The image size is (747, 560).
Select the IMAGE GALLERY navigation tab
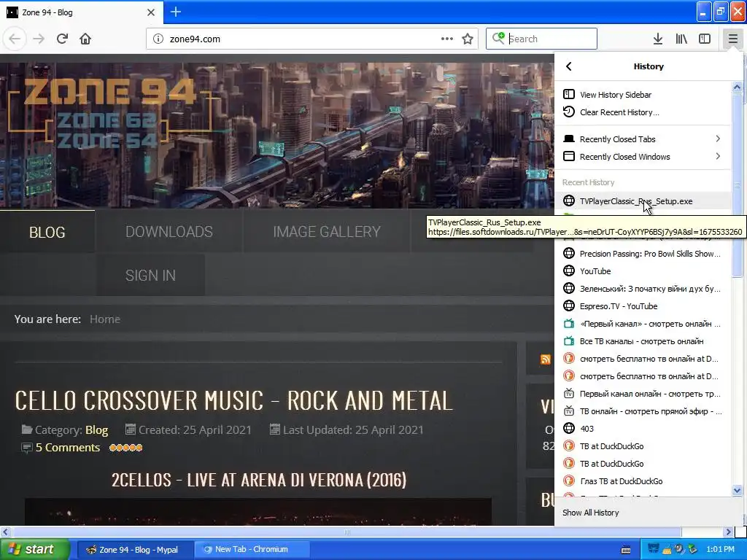[327, 232]
